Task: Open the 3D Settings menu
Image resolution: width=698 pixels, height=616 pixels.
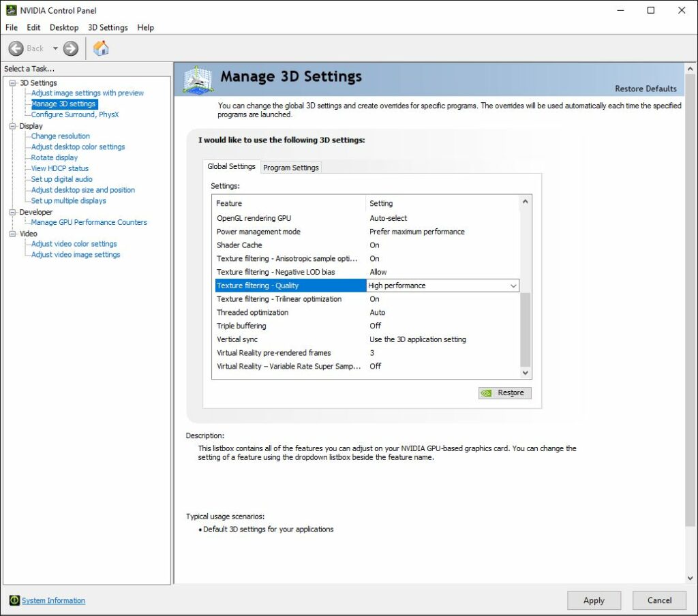Action: [x=108, y=27]
